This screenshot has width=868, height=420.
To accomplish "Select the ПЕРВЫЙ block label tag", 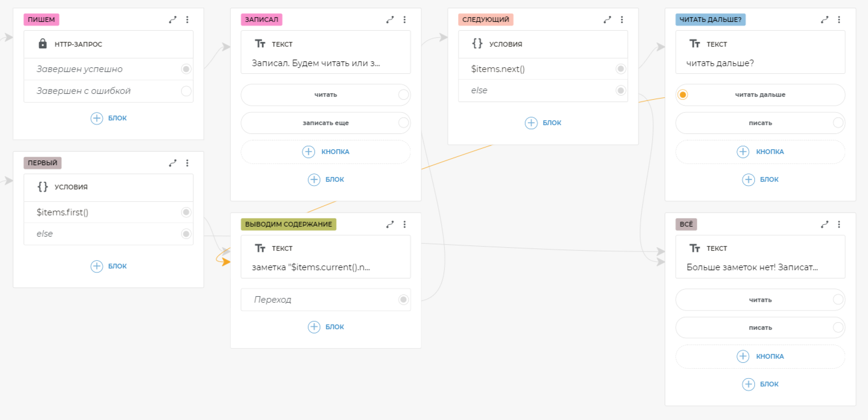I will (42, 163).
